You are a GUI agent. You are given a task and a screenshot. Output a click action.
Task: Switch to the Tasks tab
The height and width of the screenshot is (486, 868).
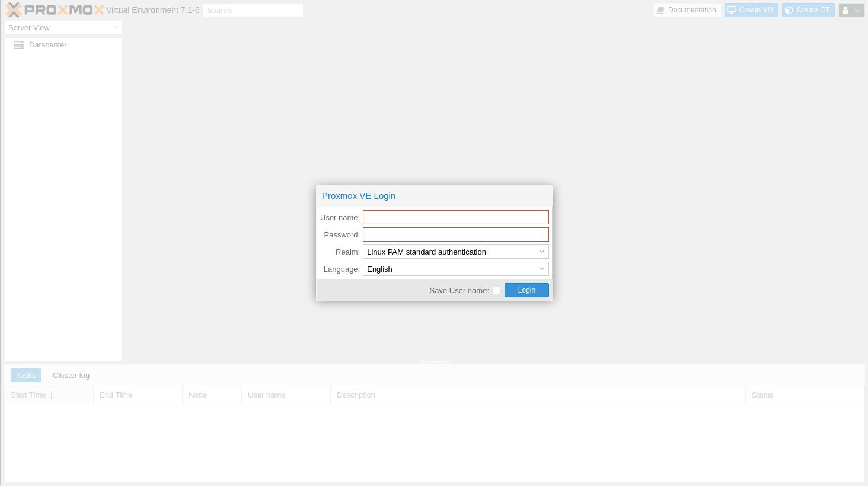tap(25, 375)
